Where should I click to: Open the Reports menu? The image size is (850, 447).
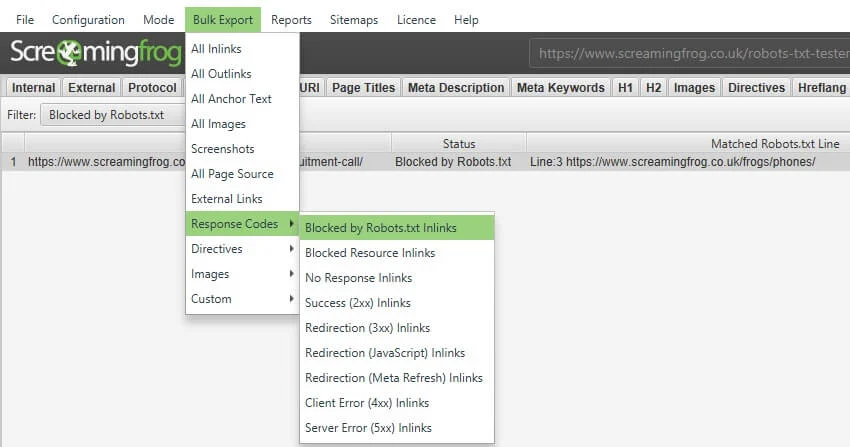(291, 20)
